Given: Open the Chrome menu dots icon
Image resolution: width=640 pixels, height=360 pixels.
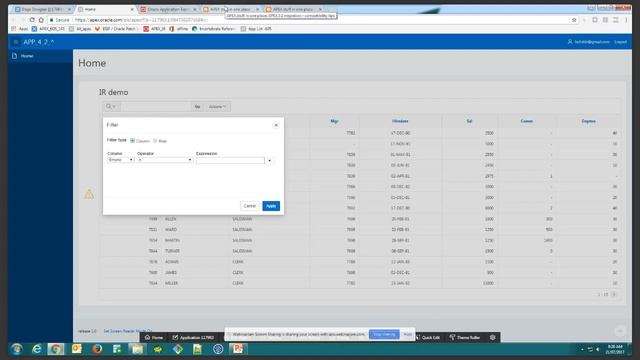Looking at the screenshot, I should [626, 20].
